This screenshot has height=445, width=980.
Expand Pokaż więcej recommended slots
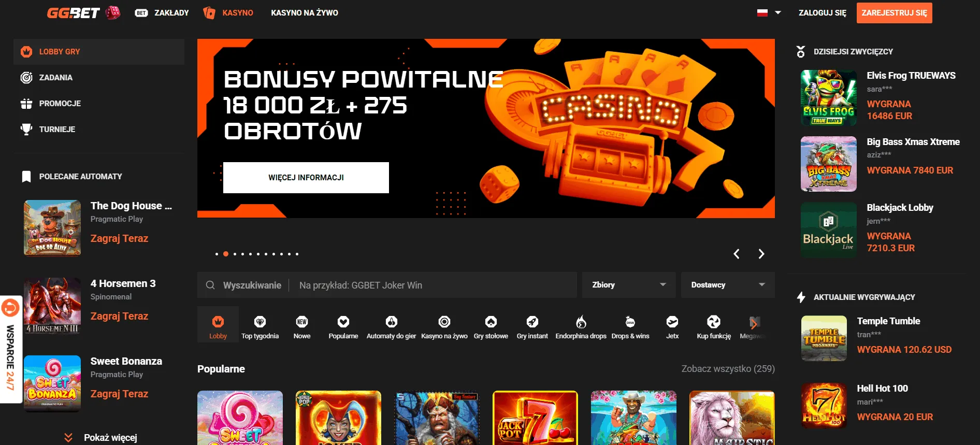click(102, 438)
